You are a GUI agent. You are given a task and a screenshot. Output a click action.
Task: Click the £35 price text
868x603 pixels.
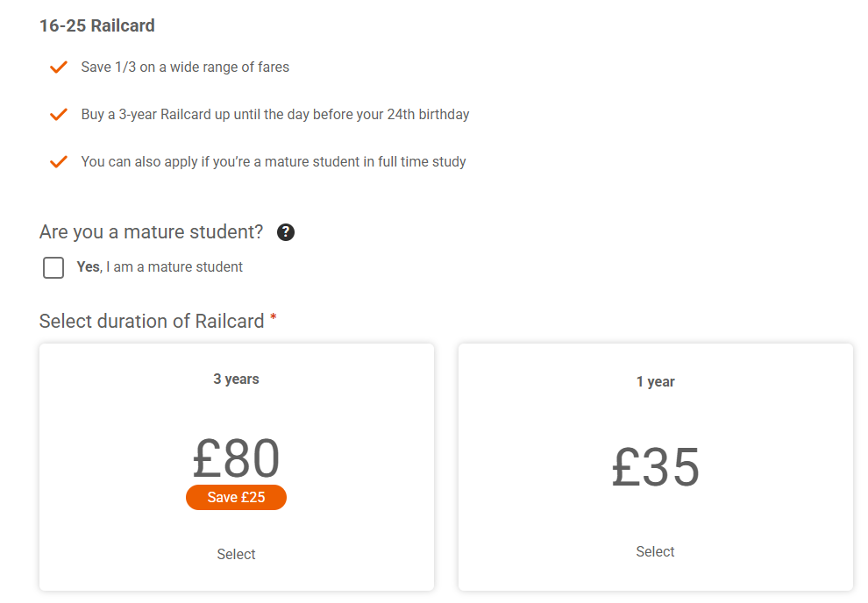[x=655, y=467]
